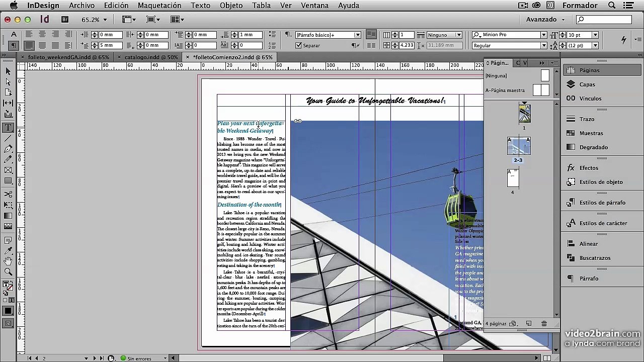
Task: Select the Eyedropper tool
Action: point(8,250)
